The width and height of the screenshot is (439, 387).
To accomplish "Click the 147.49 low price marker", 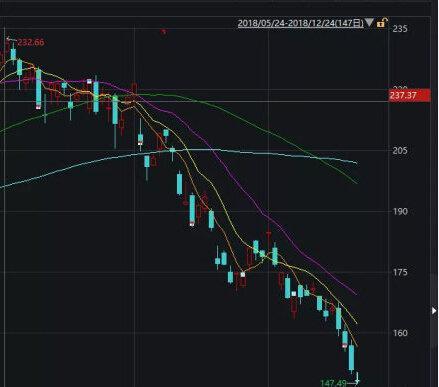I will (x=333, y=383).
